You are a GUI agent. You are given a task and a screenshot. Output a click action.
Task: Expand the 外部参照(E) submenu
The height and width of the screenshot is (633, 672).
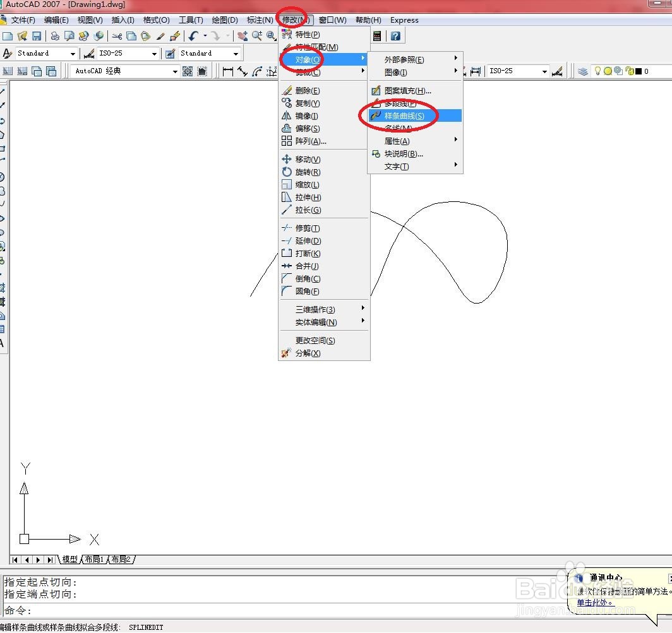pyautogui.click(x=415, y=59)
